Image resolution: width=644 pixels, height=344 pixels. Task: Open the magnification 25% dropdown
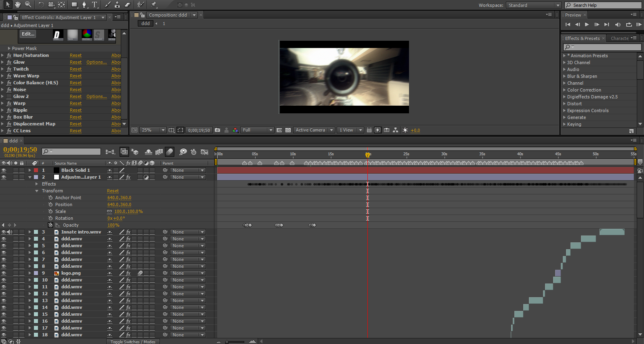click(x=153, y=130)
